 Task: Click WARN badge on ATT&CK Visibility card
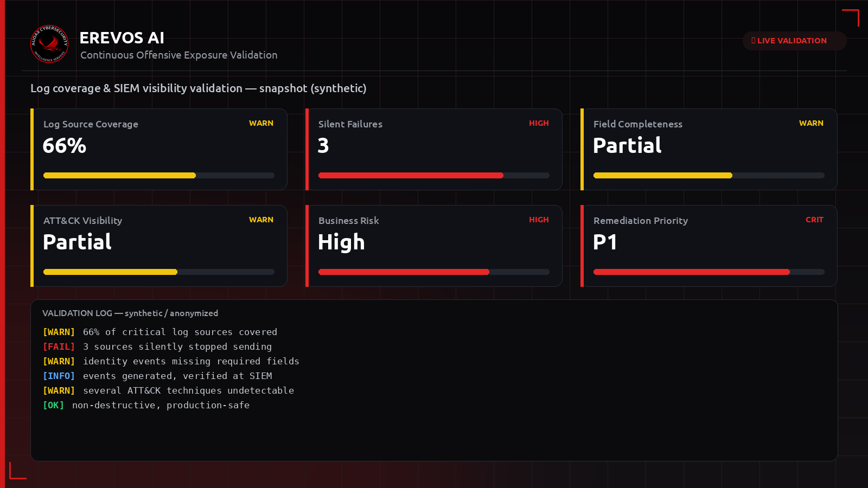[261, 220]
